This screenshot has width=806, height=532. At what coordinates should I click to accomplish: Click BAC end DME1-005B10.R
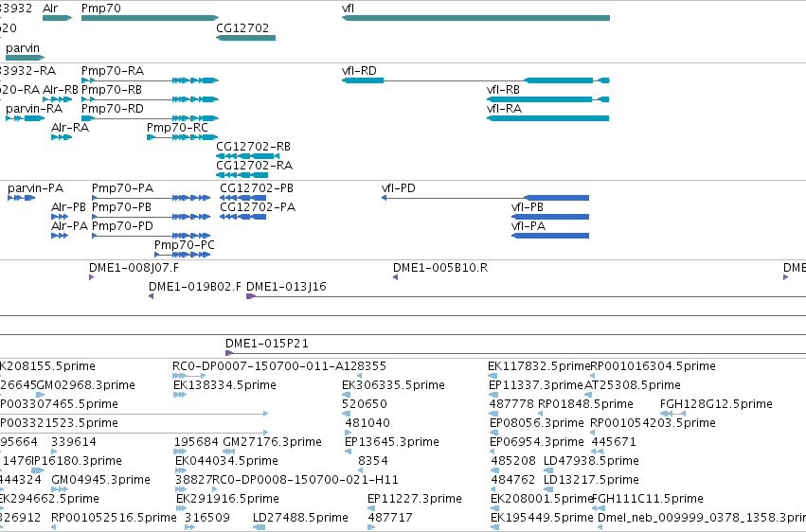pyautogui.click(x=440, y=268)
